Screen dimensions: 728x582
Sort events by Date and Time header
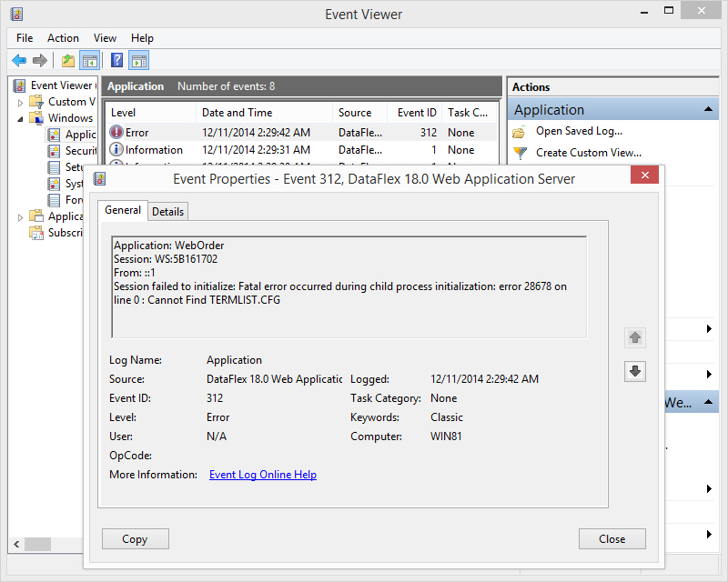point(264,113)
